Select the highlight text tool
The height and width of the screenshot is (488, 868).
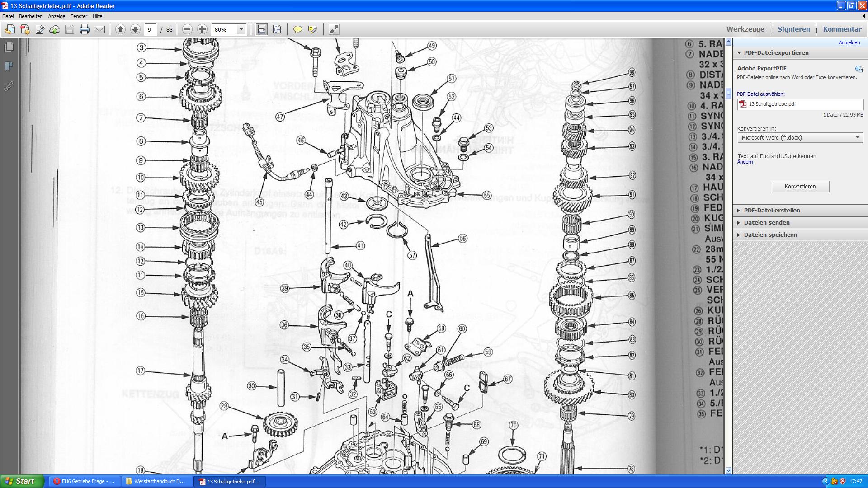click(x=312, y=30)
